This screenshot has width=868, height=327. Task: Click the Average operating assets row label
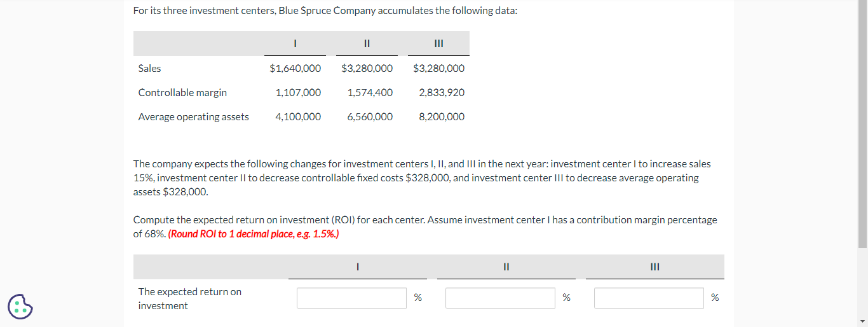[x=194, y=116]
